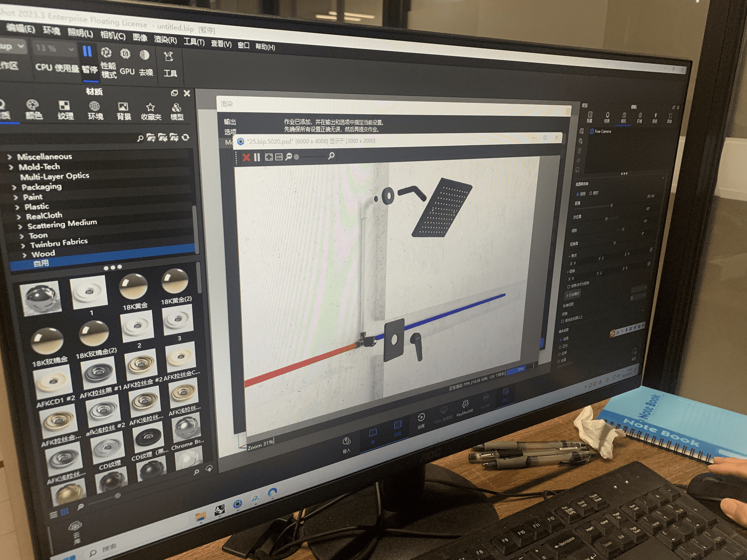Screen dimensions: 747x560
Task: Click the 100% zoom icon in render window
Action: point(279,157)
